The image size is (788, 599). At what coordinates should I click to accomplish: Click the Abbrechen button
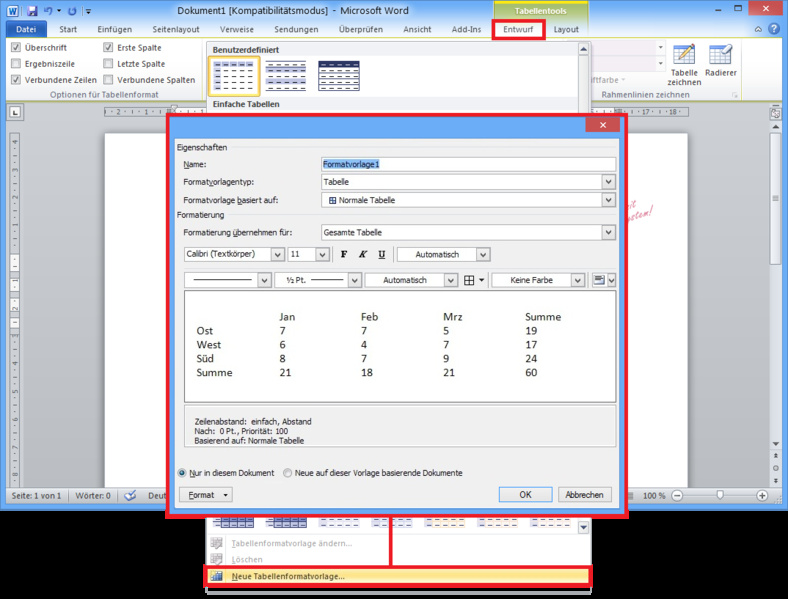coord(583,494)
